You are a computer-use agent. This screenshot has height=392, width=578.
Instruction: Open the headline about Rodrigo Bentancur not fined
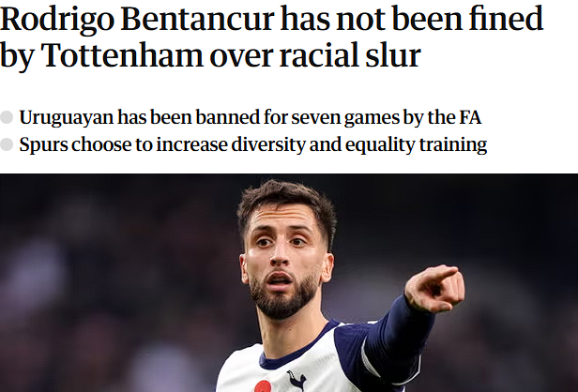(272, 38)
